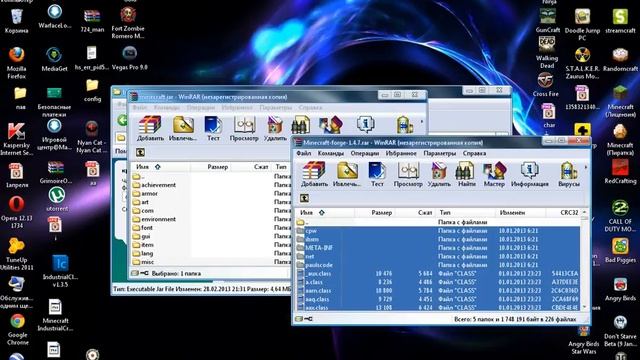Sort by Изменен column in Minecraft-forge window
Image resolution: width=640 pixels, height=360 pixels.
point(520,213)
